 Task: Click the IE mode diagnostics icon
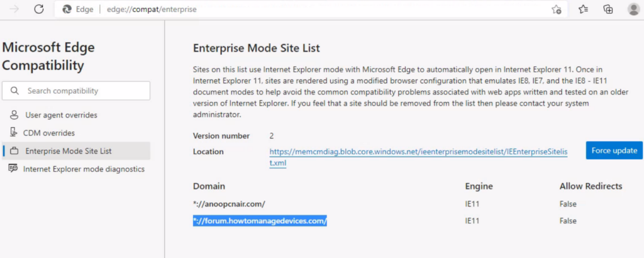[13, 169]
